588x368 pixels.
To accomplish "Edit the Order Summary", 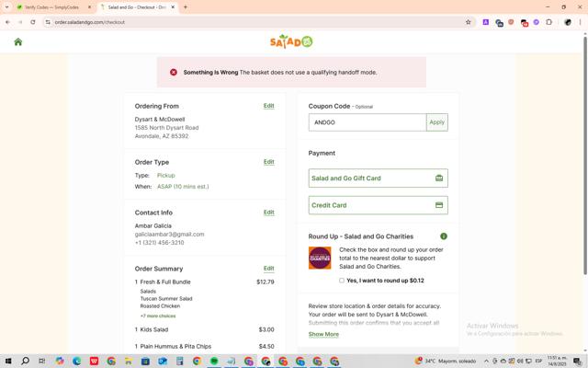I will tap(269, 268).
